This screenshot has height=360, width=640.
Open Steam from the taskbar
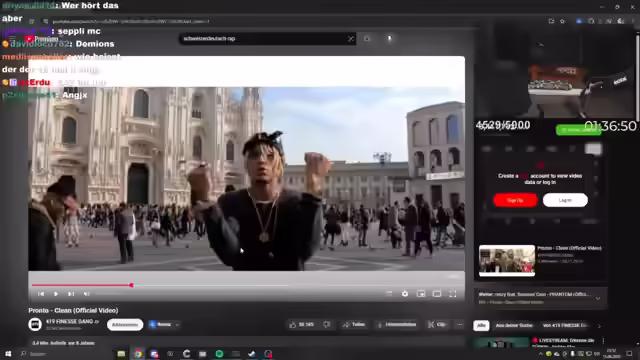[251, 354]
